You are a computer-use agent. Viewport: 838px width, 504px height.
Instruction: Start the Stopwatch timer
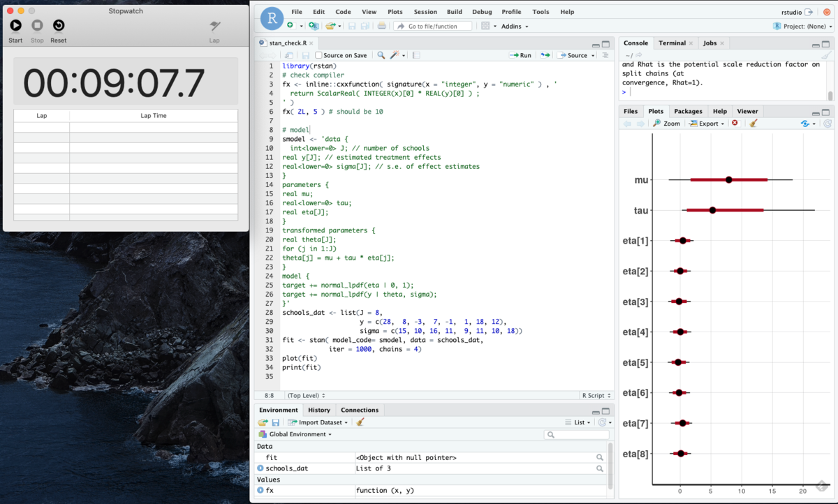[x=15, y=26]
